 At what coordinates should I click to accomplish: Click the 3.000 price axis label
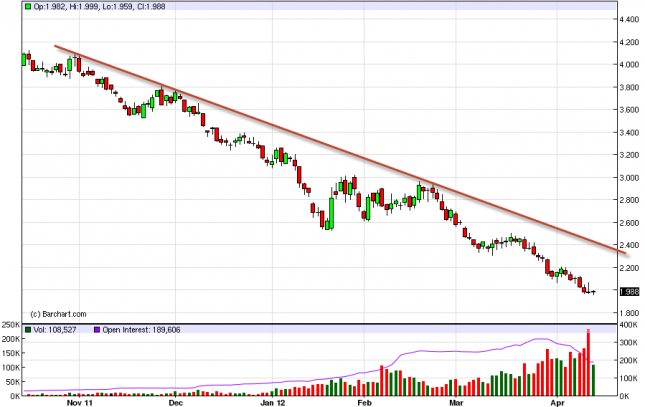tap(629, 178)
